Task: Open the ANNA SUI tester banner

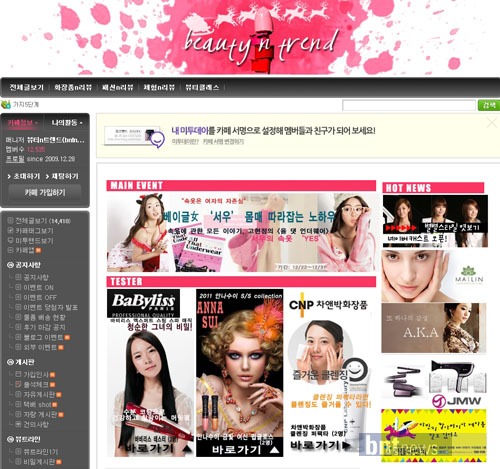Action: coord(240,373)
